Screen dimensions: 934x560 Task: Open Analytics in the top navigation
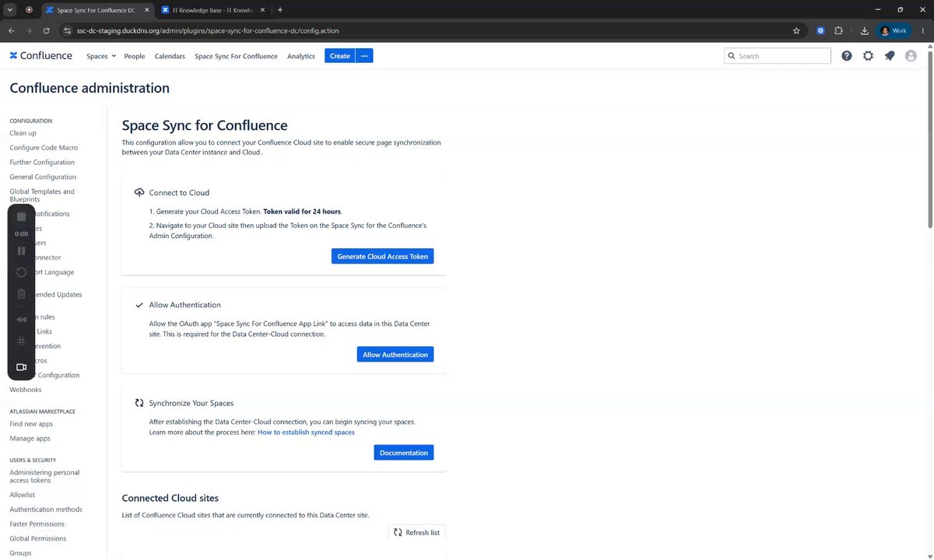[301, 56]
